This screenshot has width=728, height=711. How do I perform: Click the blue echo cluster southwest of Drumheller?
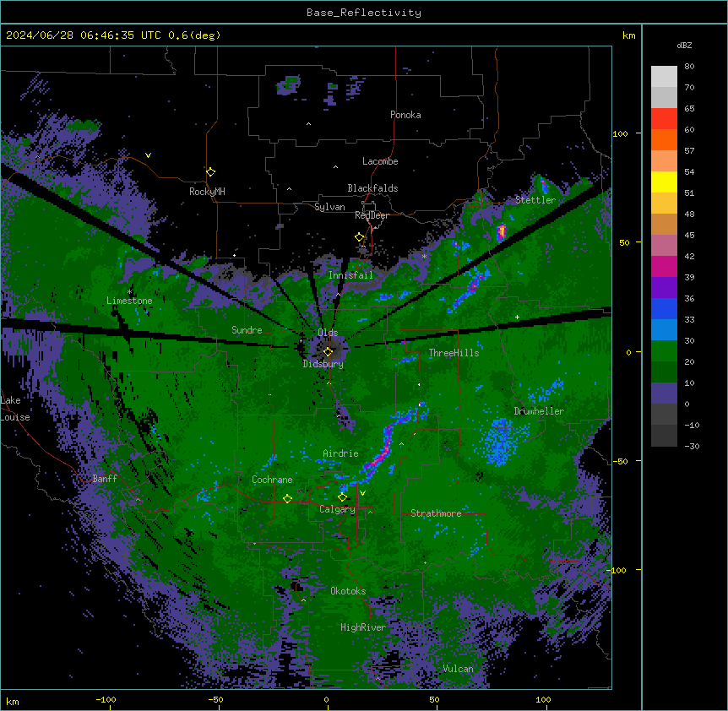click(x=501, y=442)
